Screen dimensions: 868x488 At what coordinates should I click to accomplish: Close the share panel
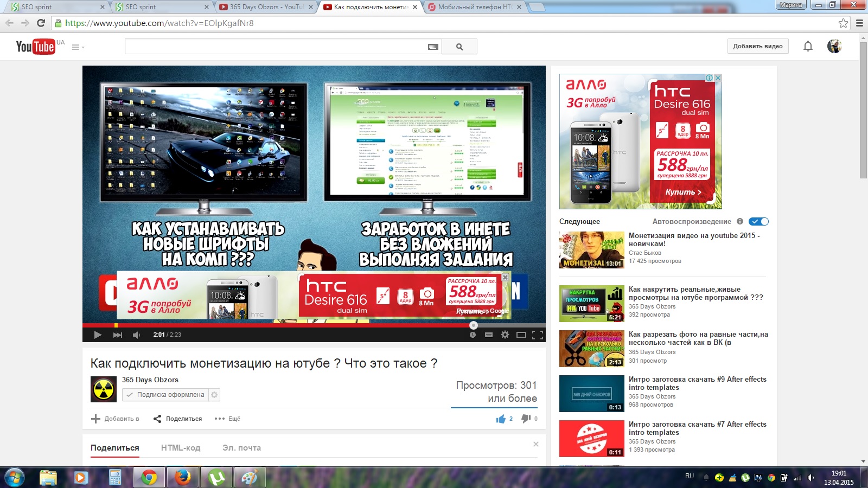point(536,444)
